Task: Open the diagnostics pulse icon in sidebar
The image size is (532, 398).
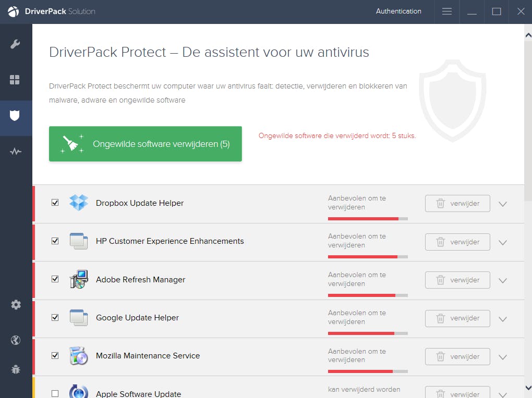Action: tap(15, 152)
